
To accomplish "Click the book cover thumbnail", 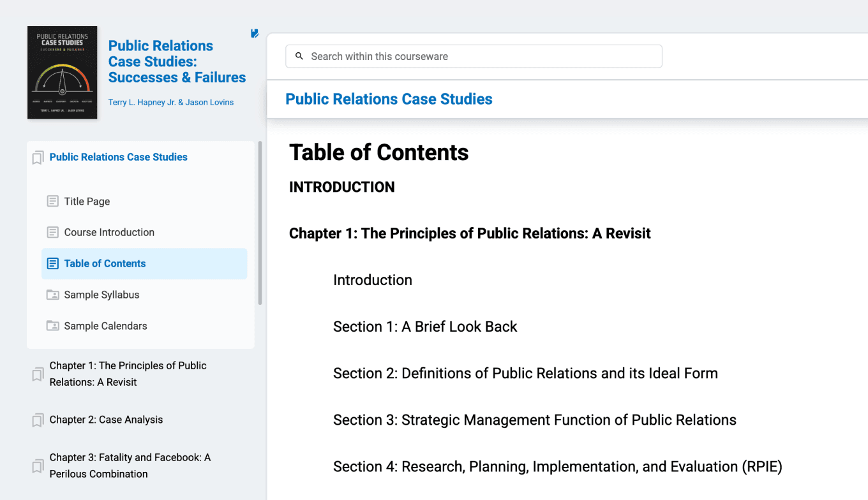I will coord(63,73).
